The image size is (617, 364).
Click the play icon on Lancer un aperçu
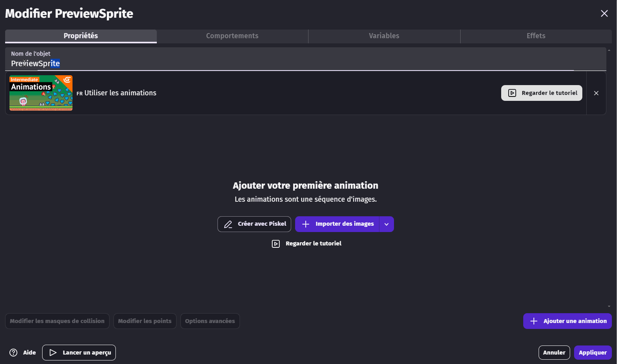53,353
